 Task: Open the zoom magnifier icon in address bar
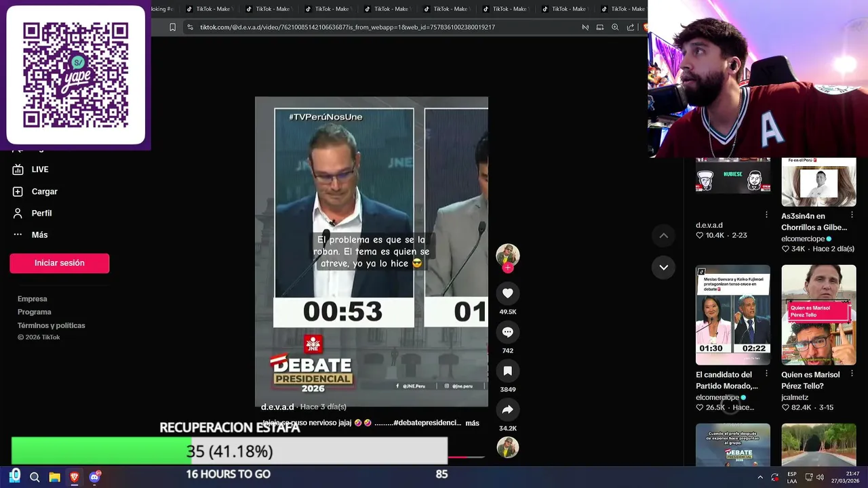pyautogui.click(x=615, y=27)
